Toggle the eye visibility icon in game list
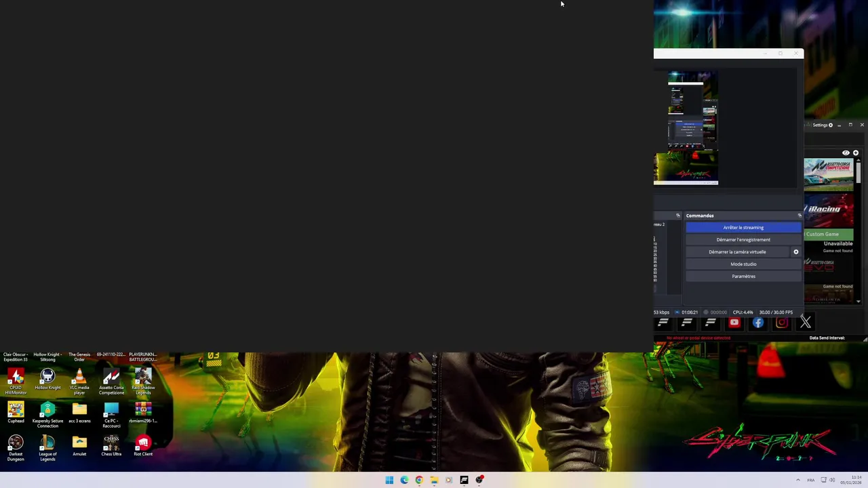Image resolution: width=868 pixels, height=488 pixels. point(846,153)
